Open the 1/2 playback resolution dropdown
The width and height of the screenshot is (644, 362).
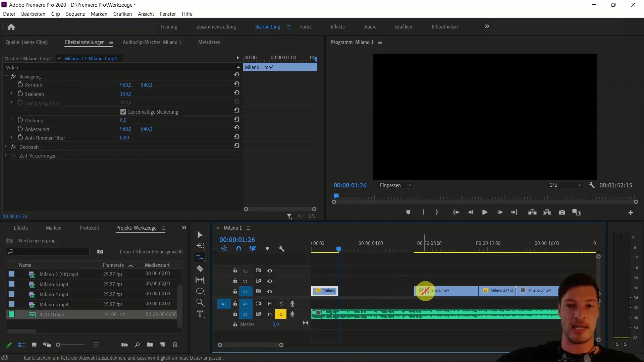(565, 185)
